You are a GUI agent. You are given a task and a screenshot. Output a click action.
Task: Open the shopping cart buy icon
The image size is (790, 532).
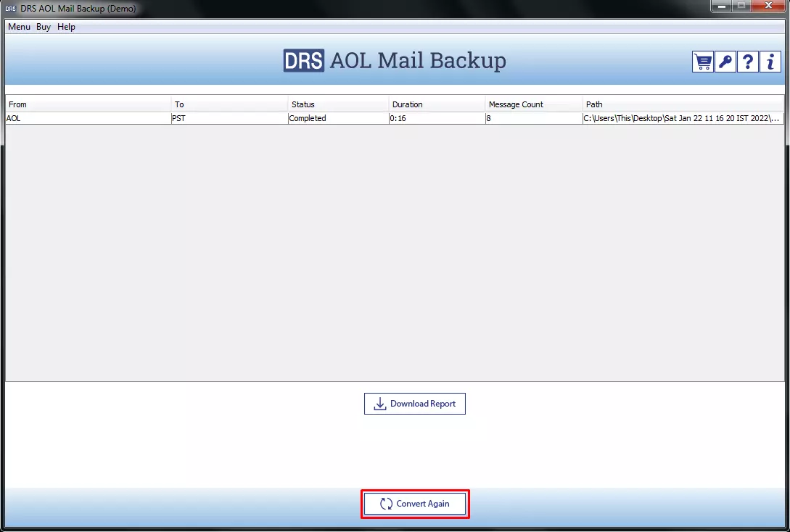tap(702, 62)
